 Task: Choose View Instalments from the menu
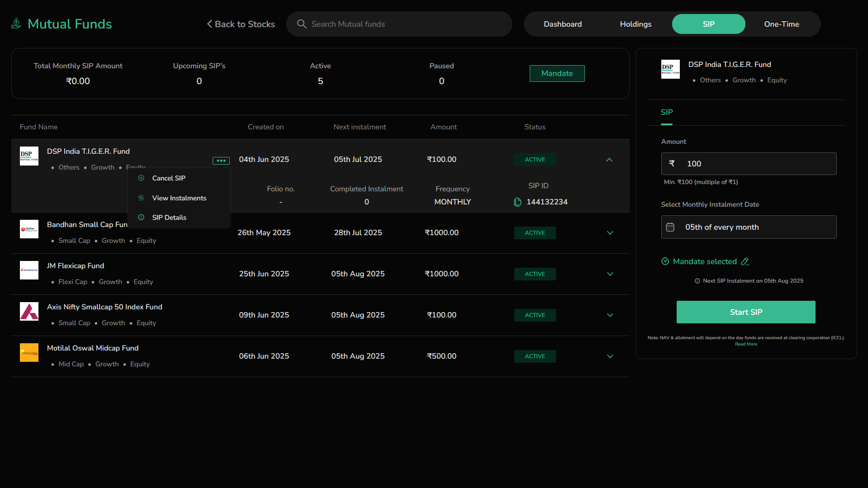(x=179, y=198)
